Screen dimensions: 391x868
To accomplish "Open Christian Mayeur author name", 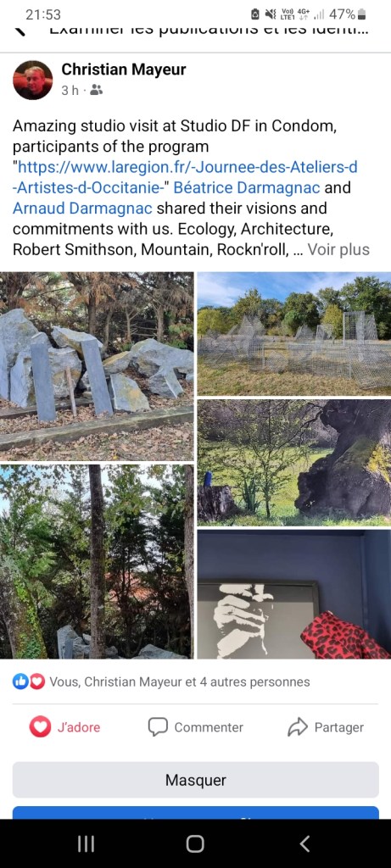I will coord(124,70).
